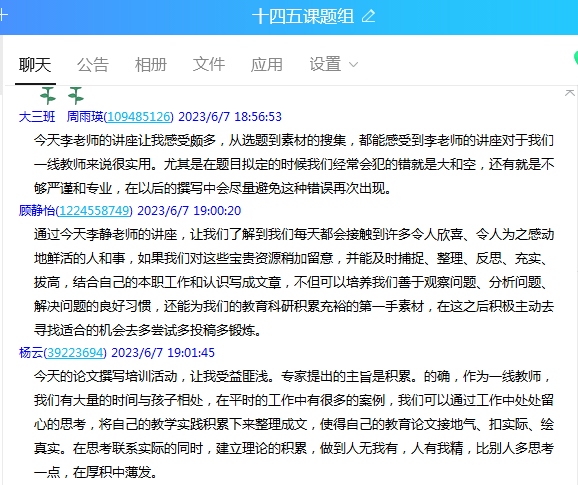
Task: Click message line starting 真实。在思考联系实际
Action: [294, 448]
